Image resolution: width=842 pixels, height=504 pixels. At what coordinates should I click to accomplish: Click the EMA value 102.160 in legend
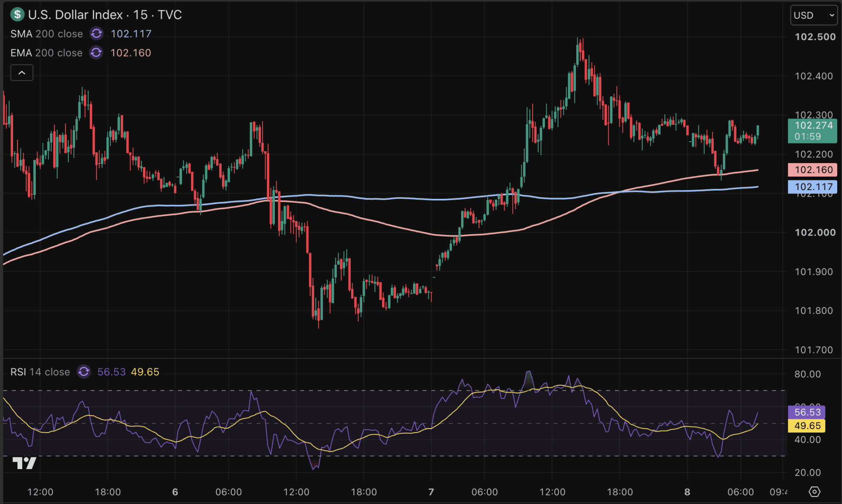tap(130, 53)
